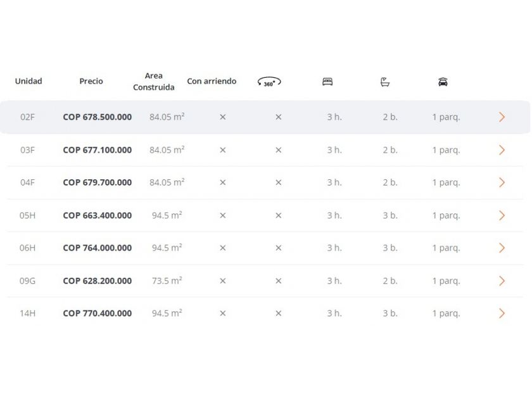Click the Con arriendo X mark for 14H

coord(222,313)
